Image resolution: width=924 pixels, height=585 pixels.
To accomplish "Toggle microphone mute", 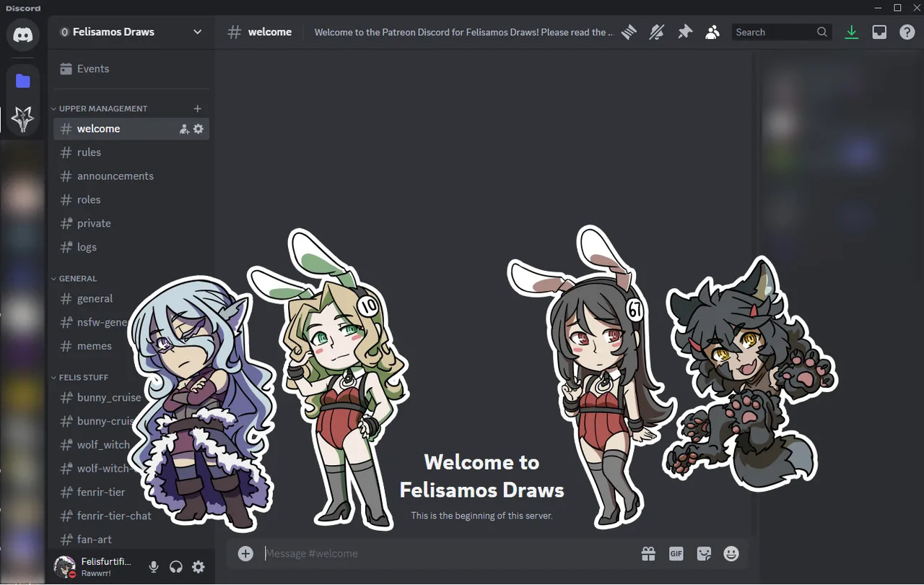I will coord(154,567).
